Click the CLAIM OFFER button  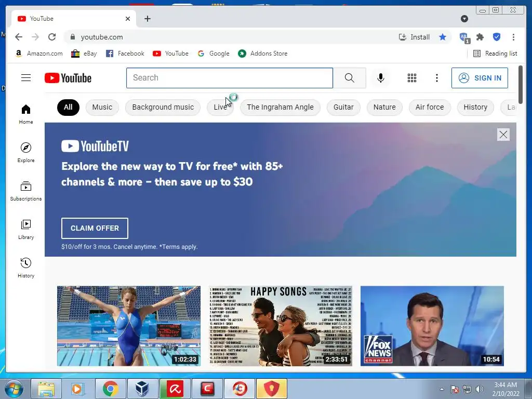[95, 229]
